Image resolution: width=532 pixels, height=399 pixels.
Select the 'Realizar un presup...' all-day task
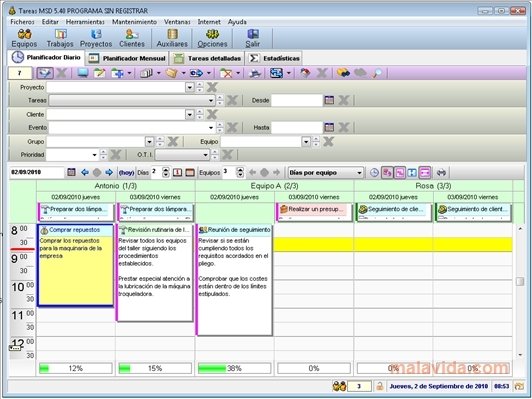click(x=314, y=212)
